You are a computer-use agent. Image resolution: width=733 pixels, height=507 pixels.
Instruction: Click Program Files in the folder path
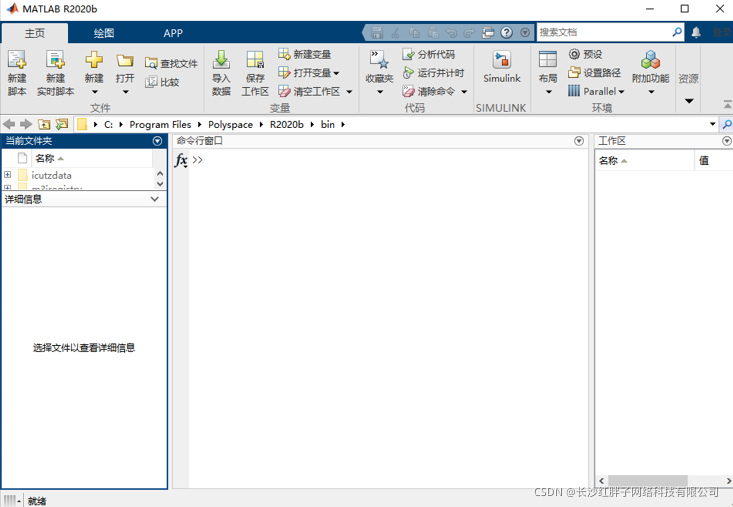[x=160, y=125]
